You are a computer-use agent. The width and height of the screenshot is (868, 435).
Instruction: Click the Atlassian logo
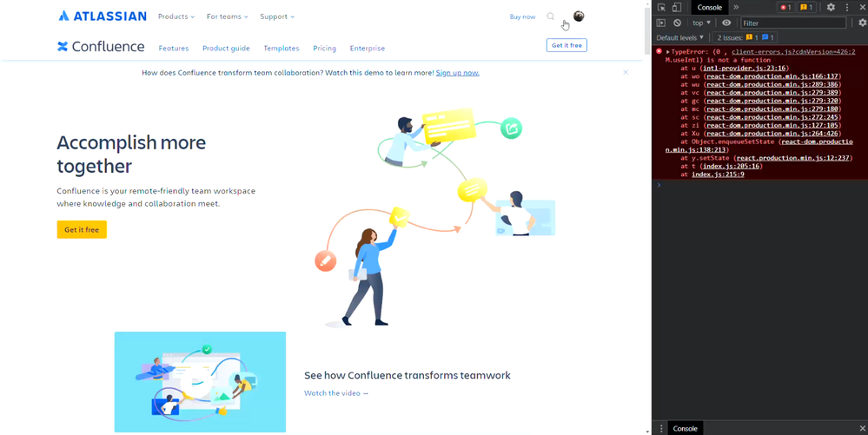[x=103, y=16]
